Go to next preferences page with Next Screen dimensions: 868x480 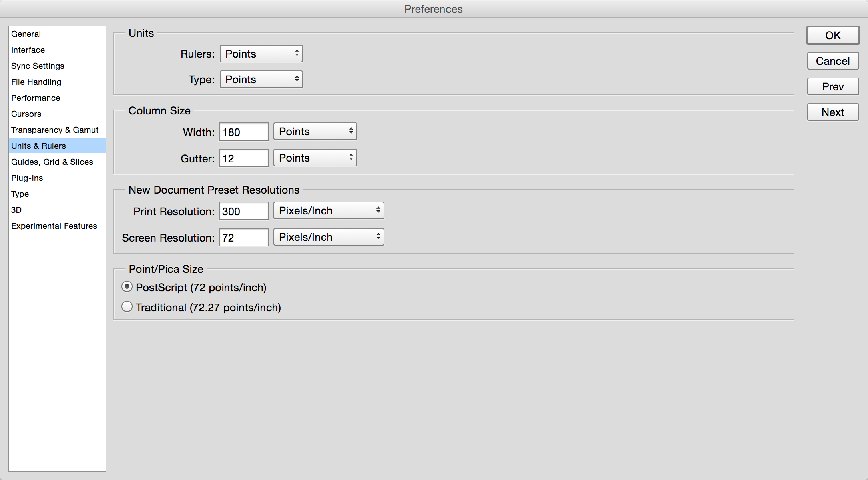(833, 112)
